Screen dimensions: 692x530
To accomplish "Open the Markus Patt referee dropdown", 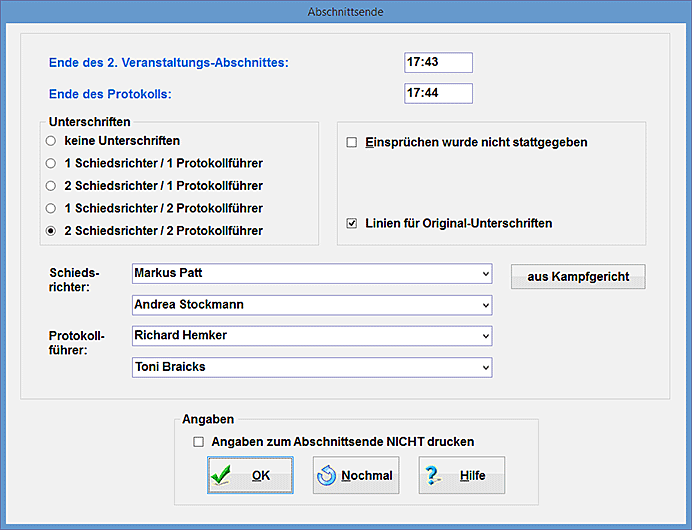I will pyautogui.click(x=485, y=274).
